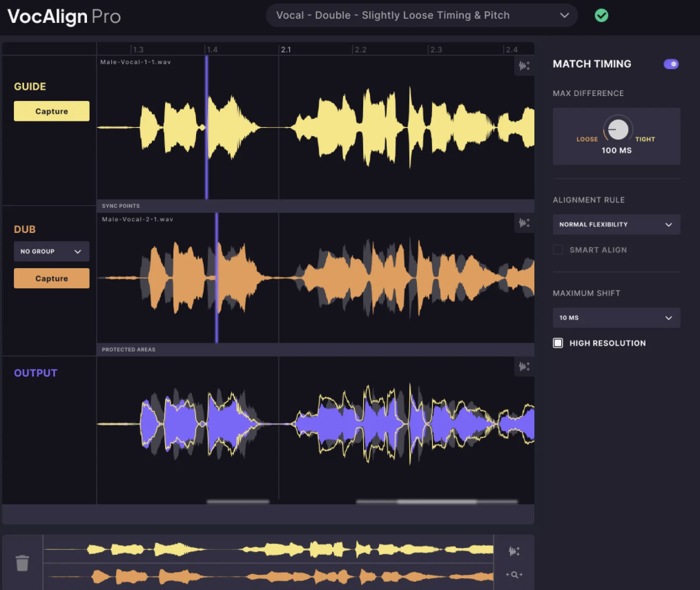The width and height of the screenshot is (700, 590).
Task: Click the vertical zoom icon on Guide waveform
Action: 523,66
